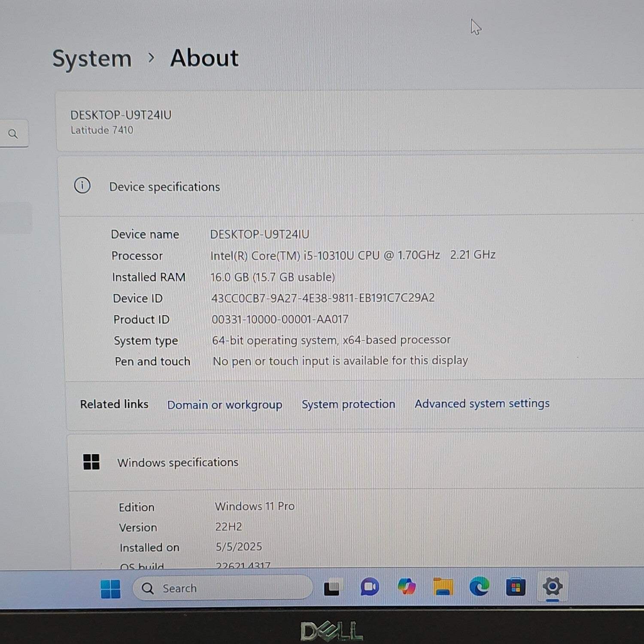Viewport: 644px width, 644px height.
Task: Open the Windows Start menu
Action: pyautogui.click(x=110, y=589)
